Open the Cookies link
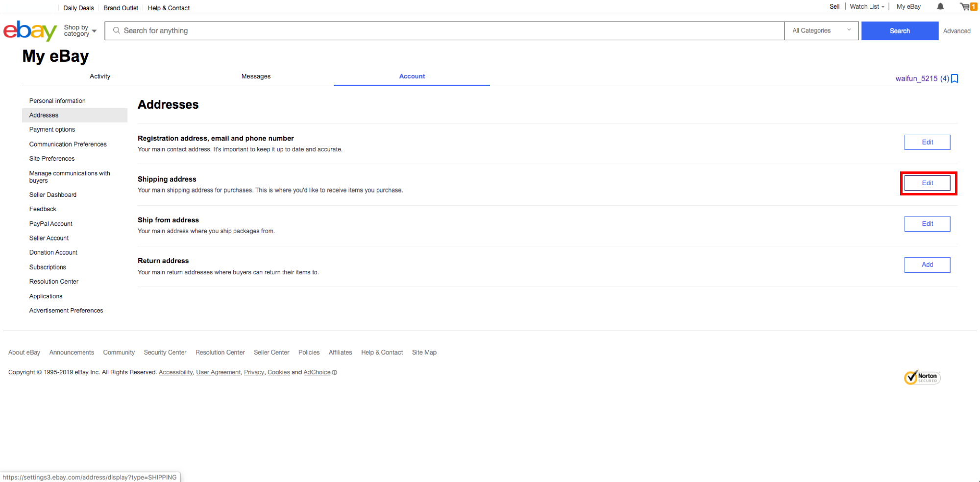Screen dimensions: 980x482 pyautogui.click(x=279, y=372)
